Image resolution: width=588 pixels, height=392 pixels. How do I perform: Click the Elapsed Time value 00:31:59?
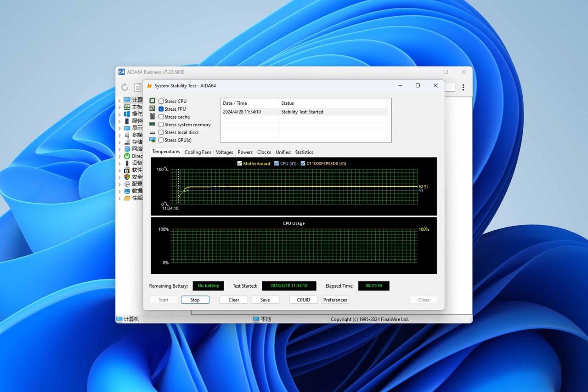point(374,286)
